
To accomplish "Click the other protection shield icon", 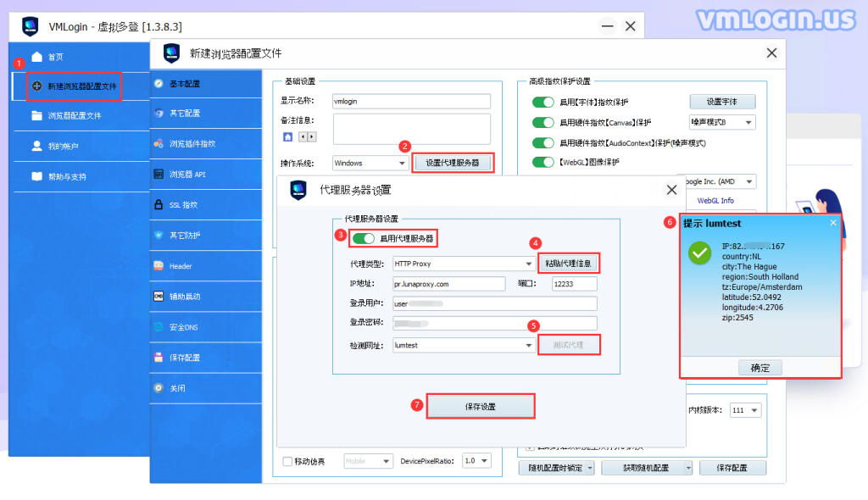I will pyautogui.click(x=159, y=235).
